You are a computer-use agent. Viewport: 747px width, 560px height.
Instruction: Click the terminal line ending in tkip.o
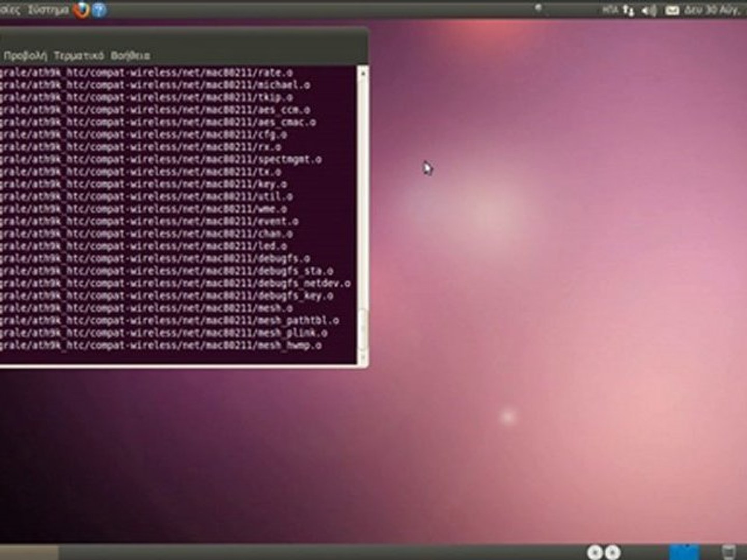[x=146, y=97]
